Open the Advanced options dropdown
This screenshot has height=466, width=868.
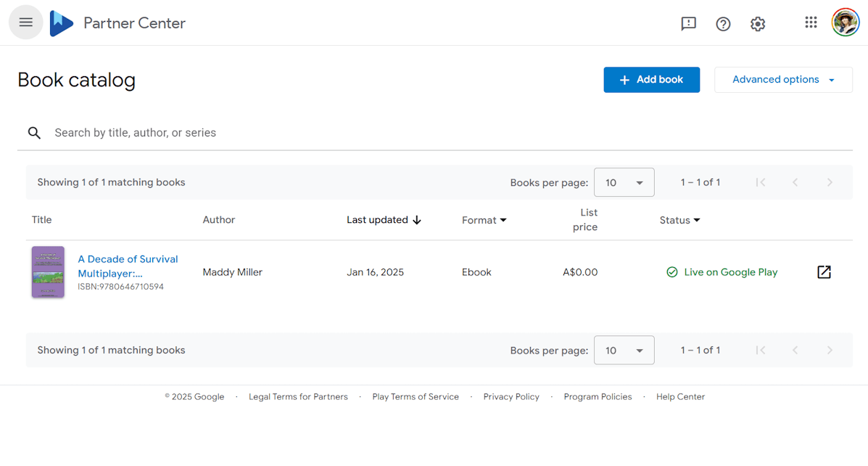pyautogui.click(x=782, y=79)
